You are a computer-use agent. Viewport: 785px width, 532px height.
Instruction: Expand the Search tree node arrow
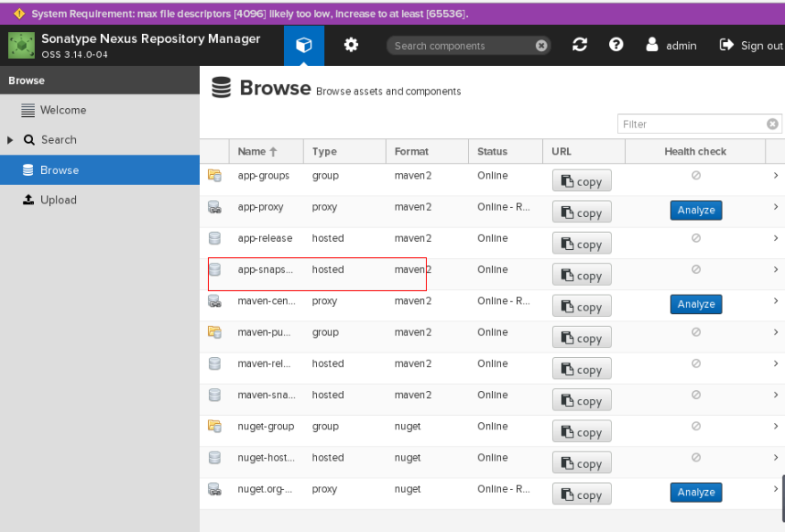click(x=11, y=140)
